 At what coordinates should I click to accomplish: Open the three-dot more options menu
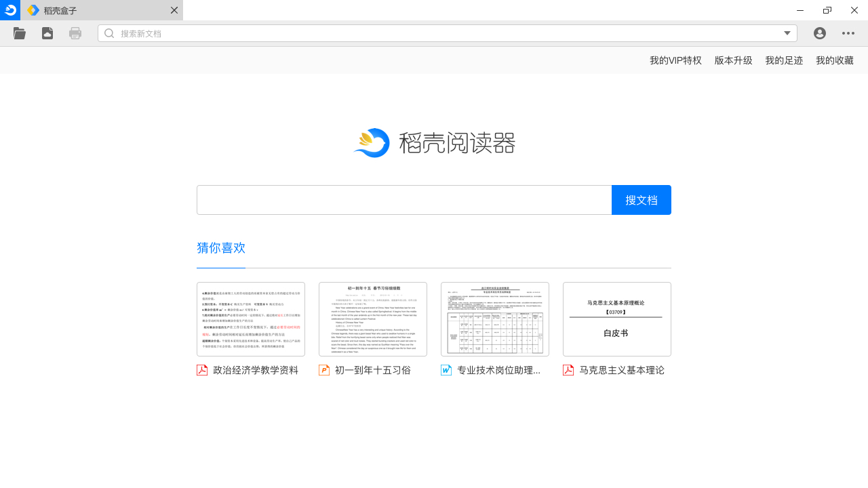848,33
